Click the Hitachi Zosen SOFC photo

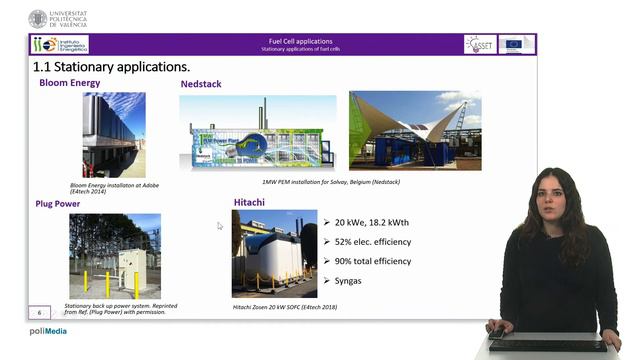274,253
